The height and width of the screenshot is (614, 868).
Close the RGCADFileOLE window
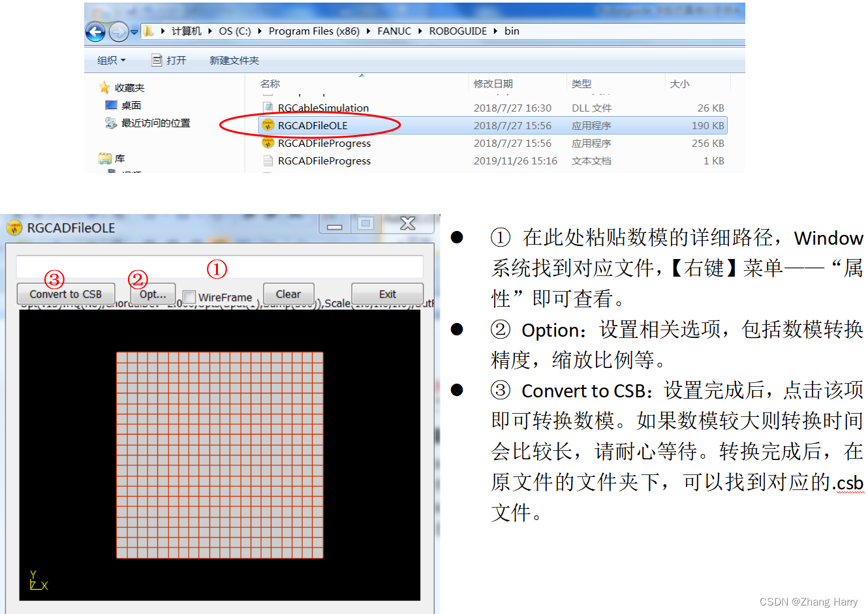408,224
